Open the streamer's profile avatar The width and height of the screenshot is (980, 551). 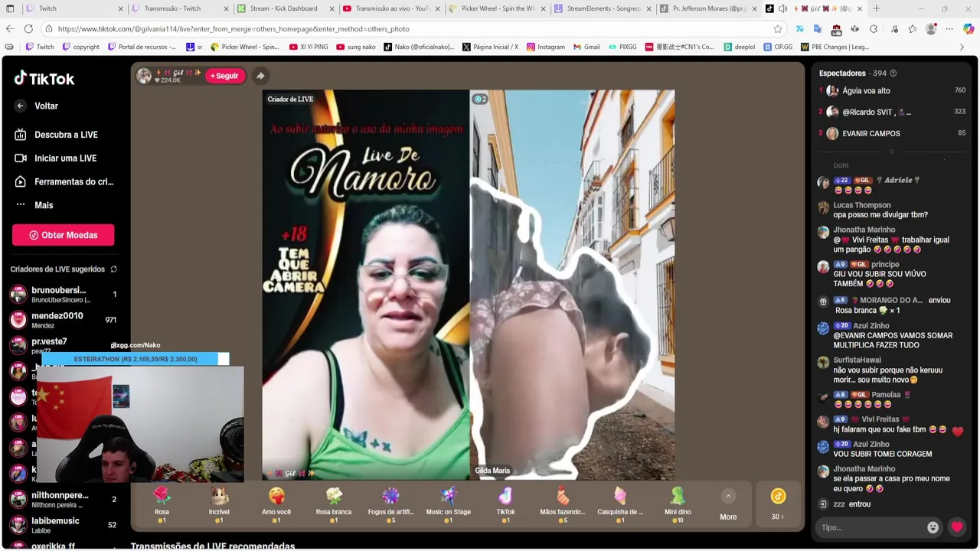[x=144, y=76]
